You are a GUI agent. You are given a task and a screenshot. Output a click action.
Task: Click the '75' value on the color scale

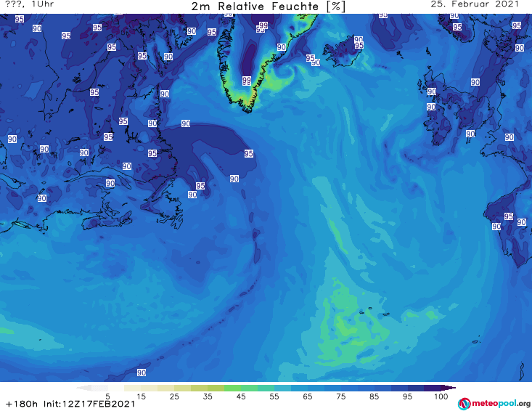pos(341,396)
